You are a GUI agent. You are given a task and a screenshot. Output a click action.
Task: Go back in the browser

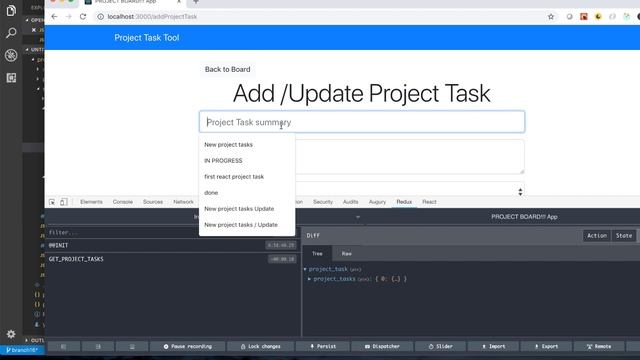(54, 17)
